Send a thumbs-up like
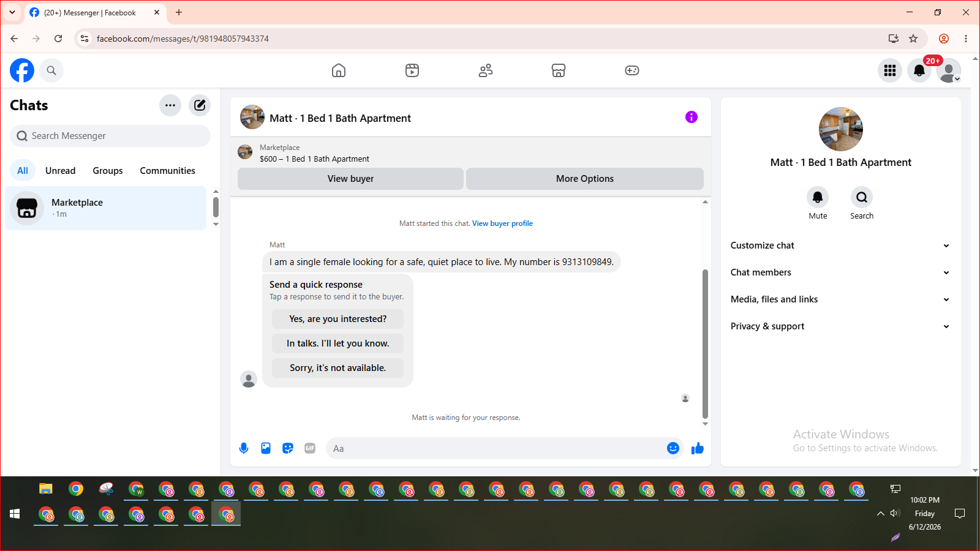The height and width of the screenshot is (551, 980). pos(698,448)
